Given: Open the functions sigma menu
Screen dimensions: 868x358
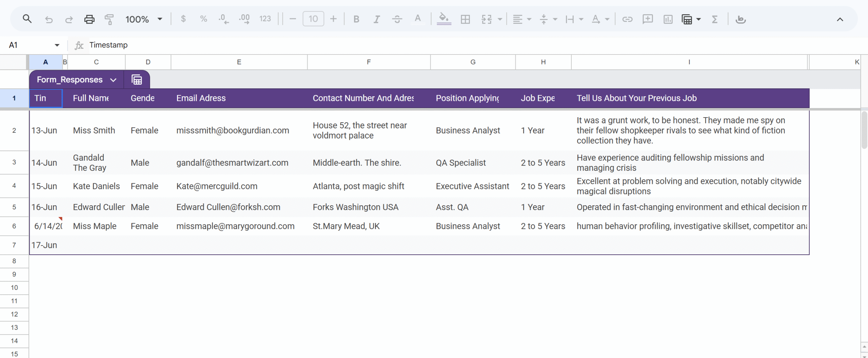Looking at the screenshot, I should coord(714,19).
